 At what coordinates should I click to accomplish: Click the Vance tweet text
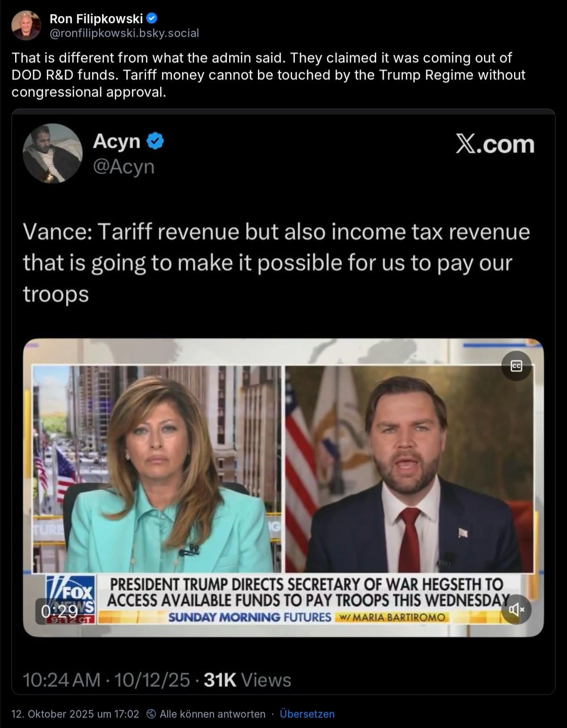pos(276,263)
